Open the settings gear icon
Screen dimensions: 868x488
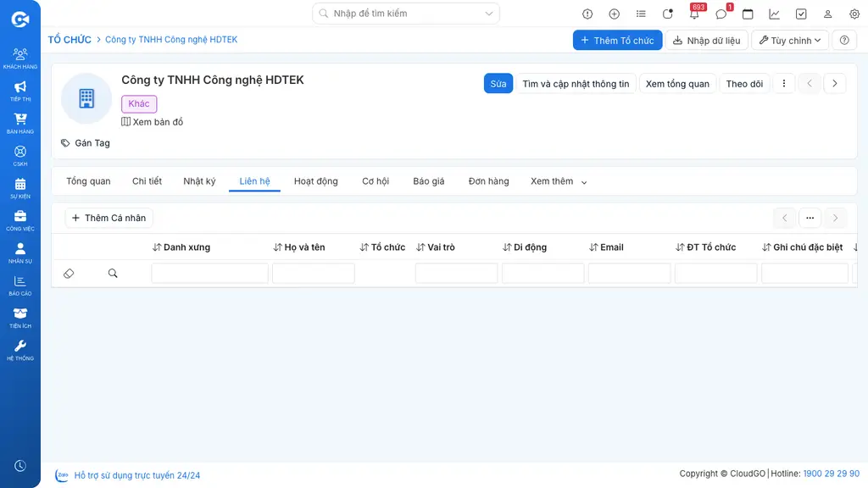tap(854, 14)
